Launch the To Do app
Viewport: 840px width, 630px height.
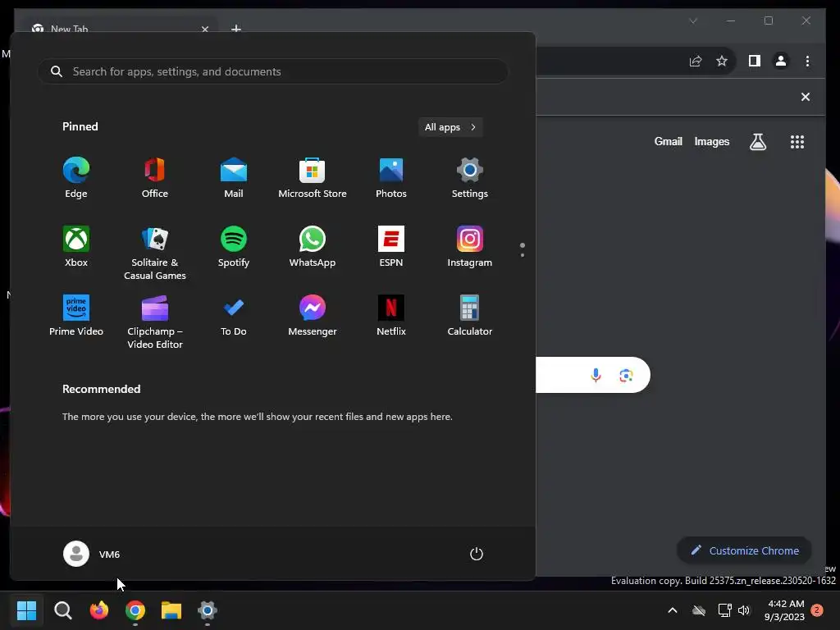click(x=234, y=316)
